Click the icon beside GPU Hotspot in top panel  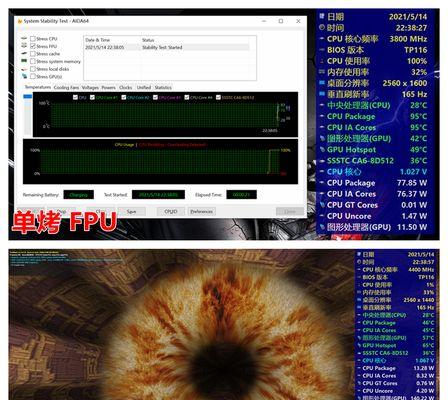point(322,149)
